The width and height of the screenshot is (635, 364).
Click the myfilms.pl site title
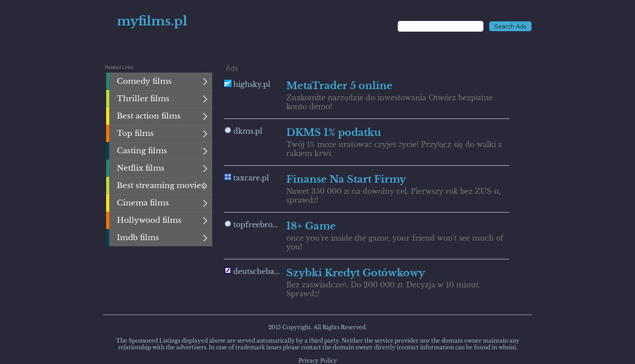coord(152,21)
